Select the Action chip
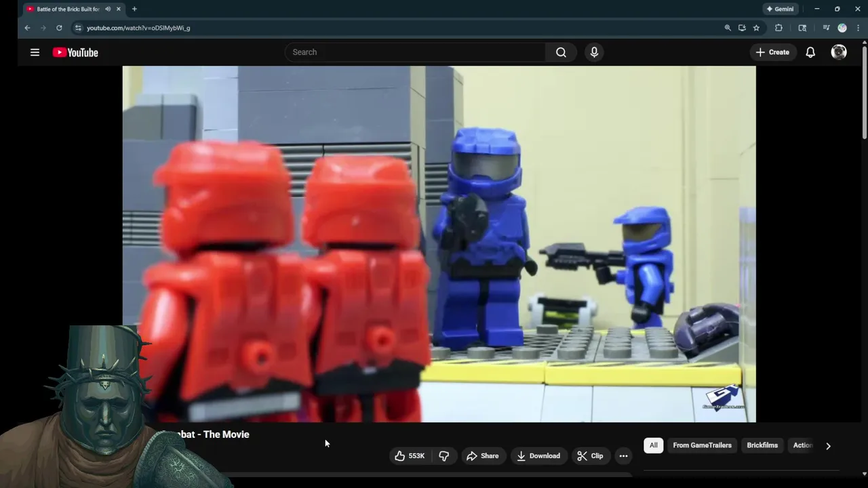The width and height of the screenshot is (868, 488). pos(803,445)
